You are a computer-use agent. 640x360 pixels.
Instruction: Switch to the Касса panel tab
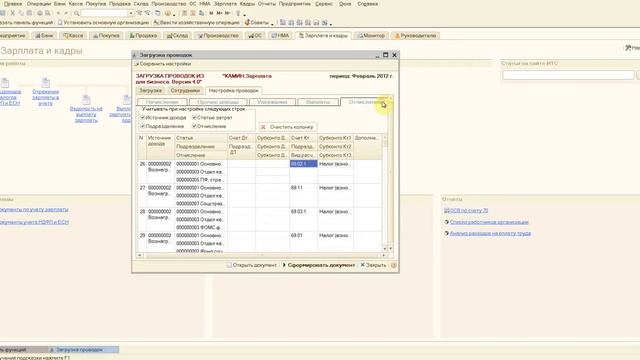73,36
